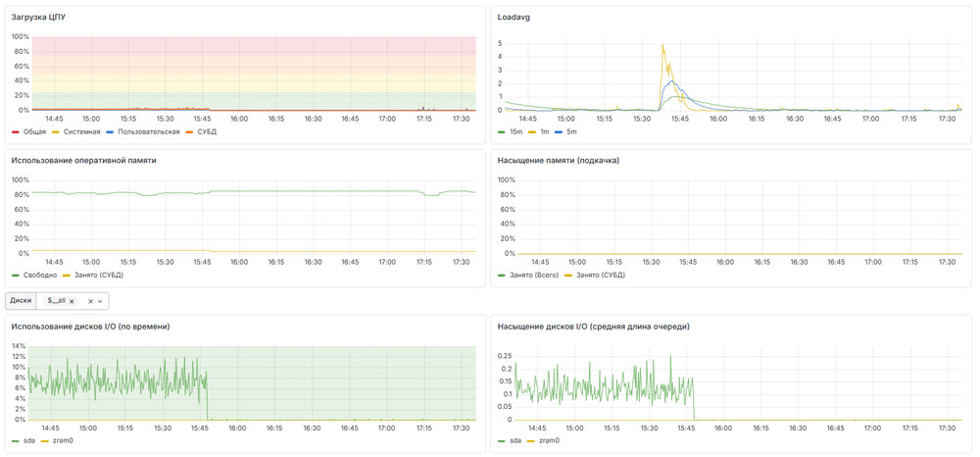980x457 pixels.
Task: Click zram0 color marker in disk queue legend
Action: (x=530, y=440)
